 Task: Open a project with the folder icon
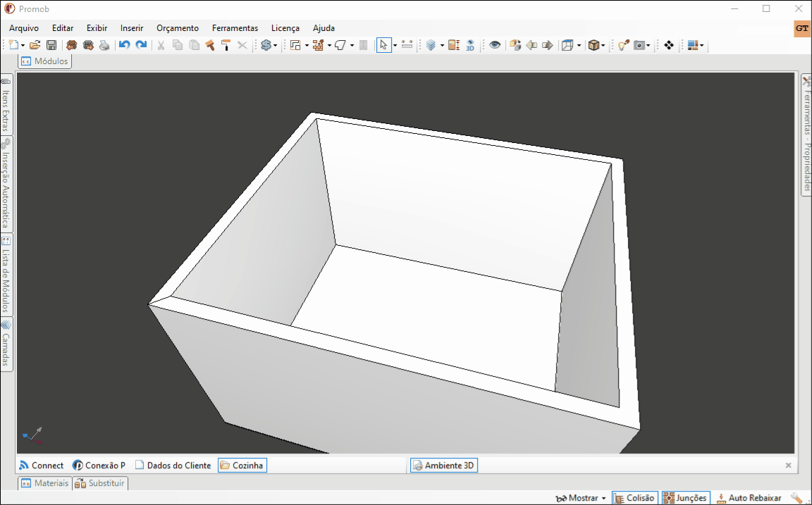(35, 45)
